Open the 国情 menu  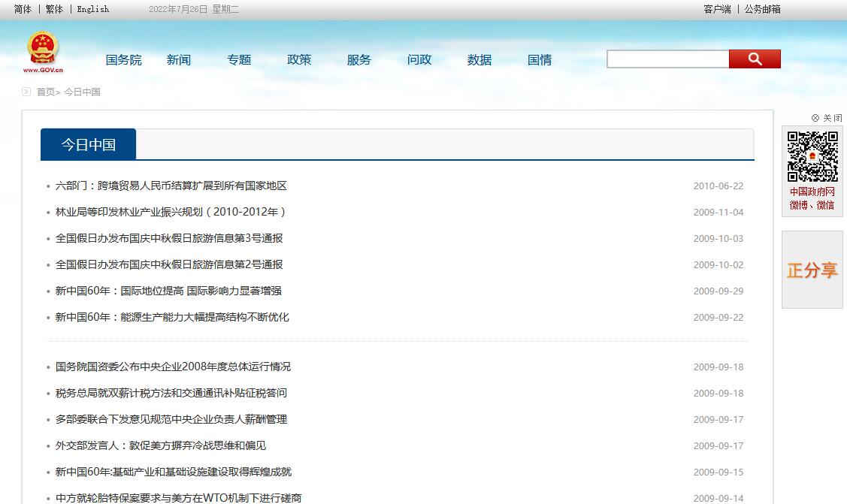pyautogui.click(x=539, y=60)
